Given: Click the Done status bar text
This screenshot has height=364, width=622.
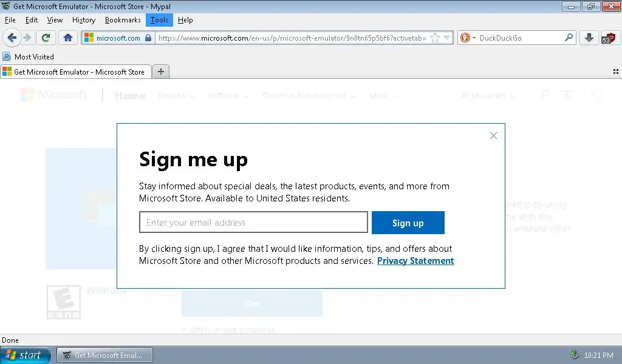Looking at the screenshot, I should click(10, 340).
